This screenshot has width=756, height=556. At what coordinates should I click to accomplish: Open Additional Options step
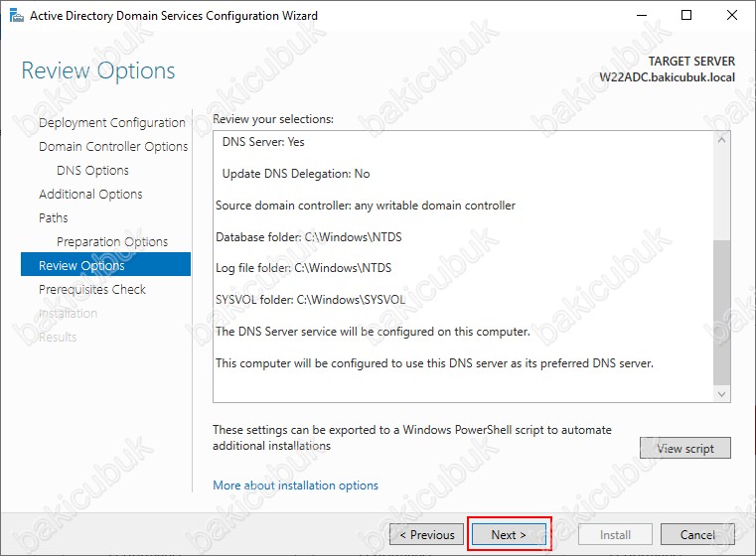90,195
